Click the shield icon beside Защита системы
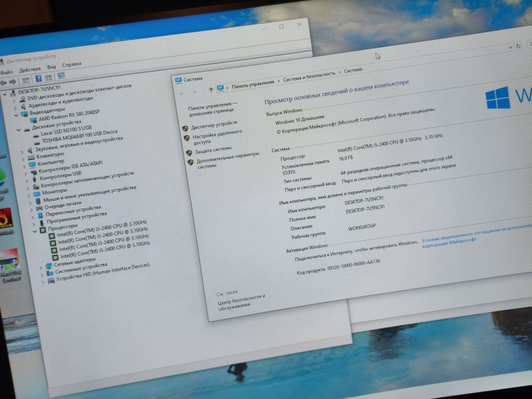Screen dimensions: 532x399 click(189, 153)
